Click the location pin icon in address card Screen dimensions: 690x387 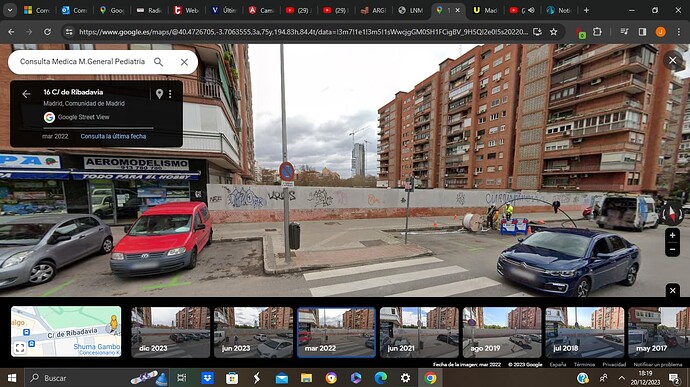[159, 94]
